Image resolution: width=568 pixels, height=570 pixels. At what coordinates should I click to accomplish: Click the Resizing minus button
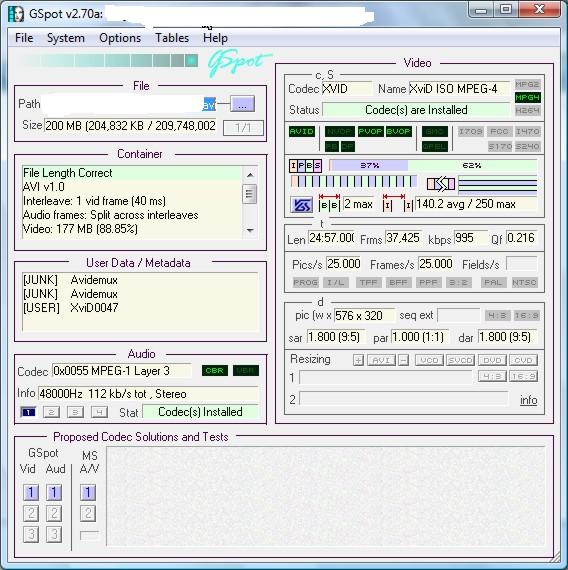403,360
